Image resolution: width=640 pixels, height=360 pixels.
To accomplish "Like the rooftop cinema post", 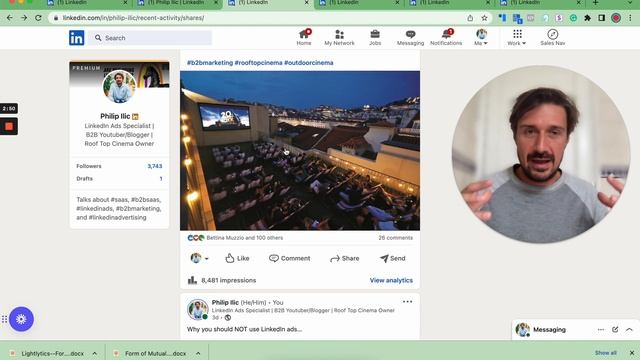I will coord(237,258).
